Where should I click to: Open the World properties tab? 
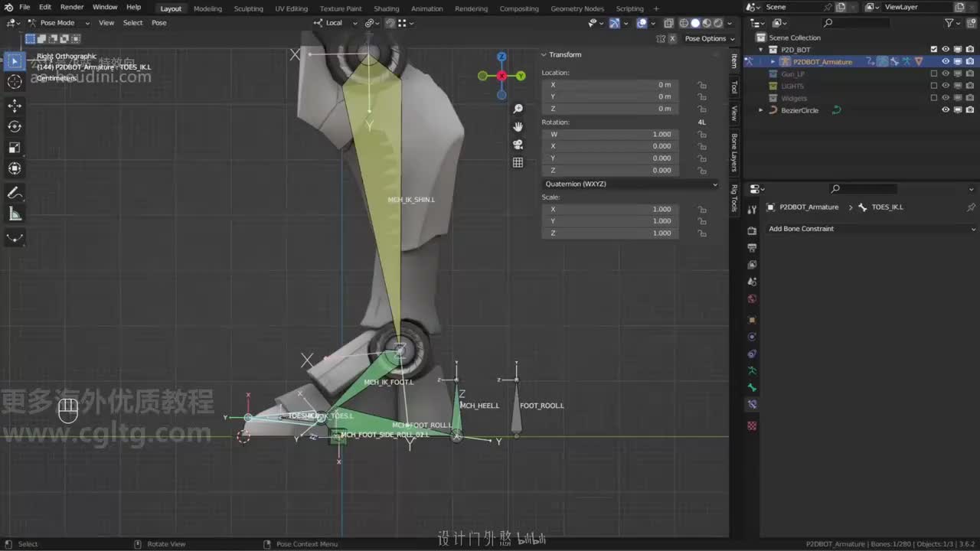752,298
